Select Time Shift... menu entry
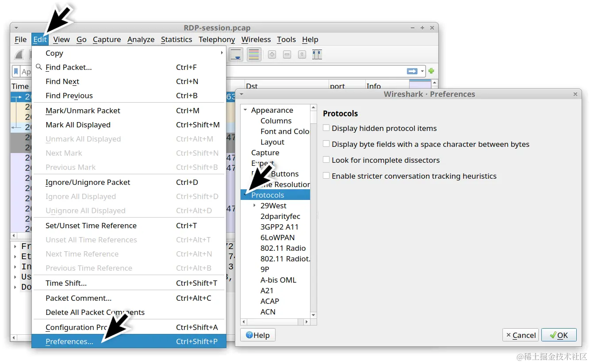590x364 pixels. click(129, 283)
